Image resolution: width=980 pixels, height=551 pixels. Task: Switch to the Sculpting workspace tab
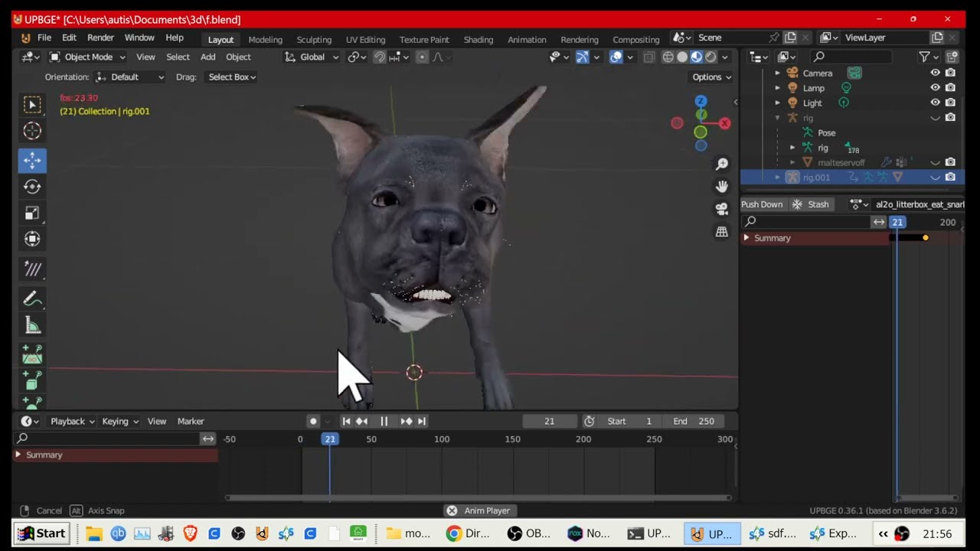point(314,39)
